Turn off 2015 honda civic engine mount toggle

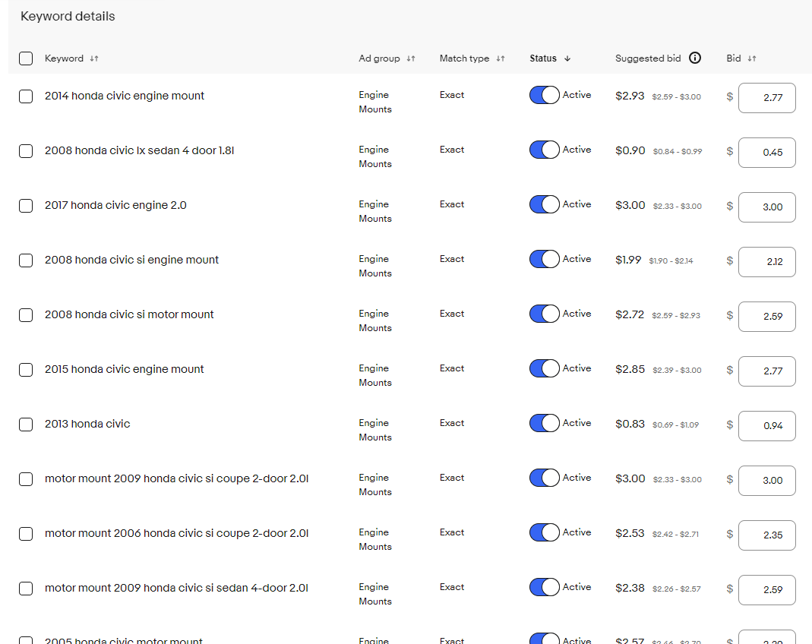tap(544, 368)
